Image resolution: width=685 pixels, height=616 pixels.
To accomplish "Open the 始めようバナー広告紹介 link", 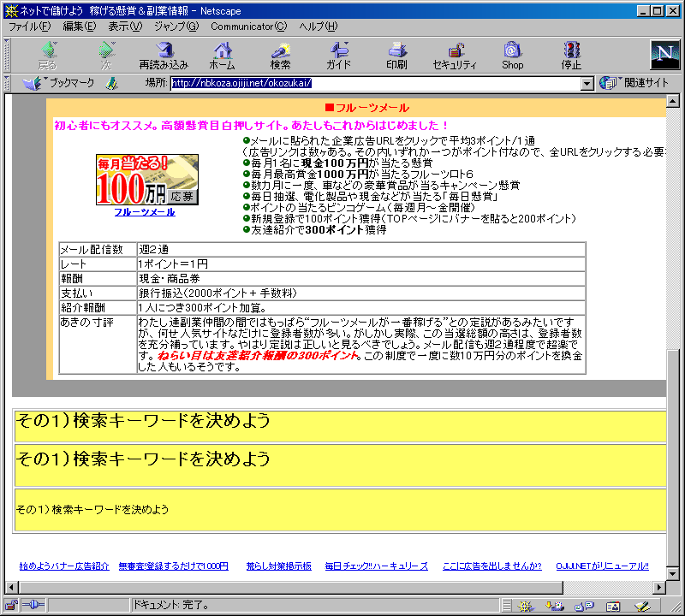I will 64,566.
